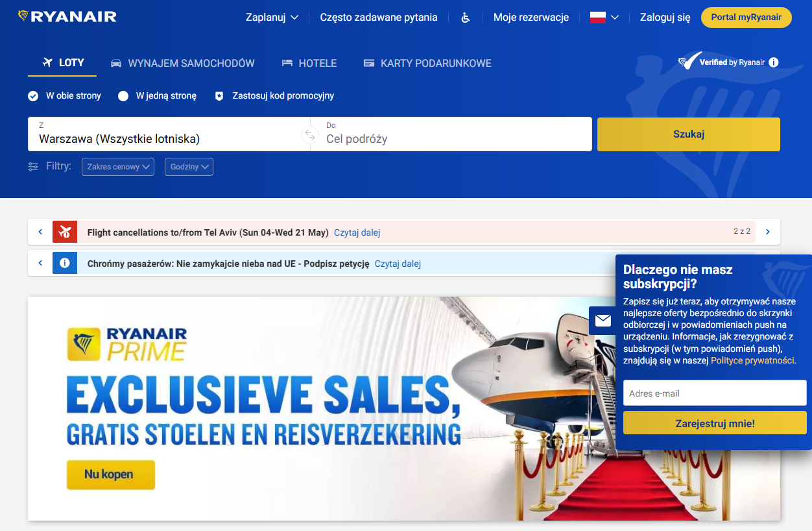Click the '2 z 2' notice counter
Image resolution: width=812 pixels, height=531 pixels.
tap(742, 231)
